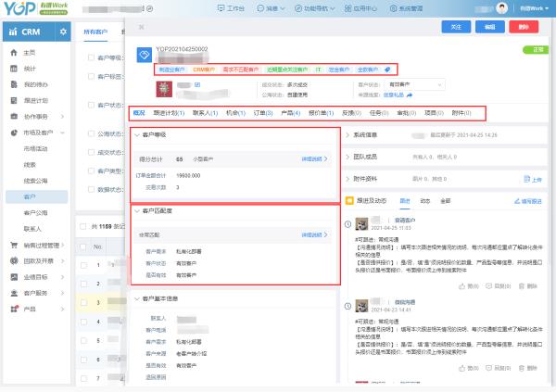Open the user avatar at top right
556x392 pixels.
(x=502, y=7)
